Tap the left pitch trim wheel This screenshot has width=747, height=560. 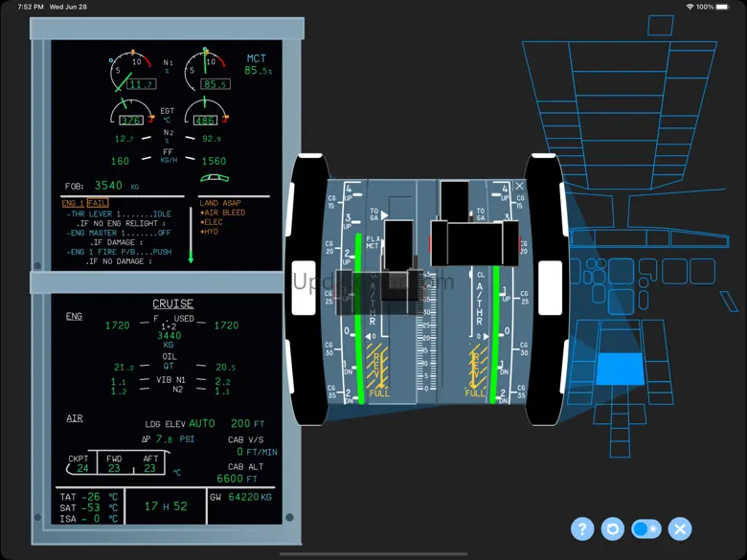click(x=307, y=288)
